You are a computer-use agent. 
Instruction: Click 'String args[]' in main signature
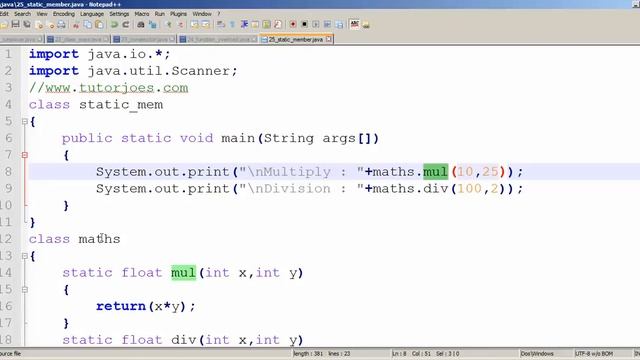click(x=317, y=138)
